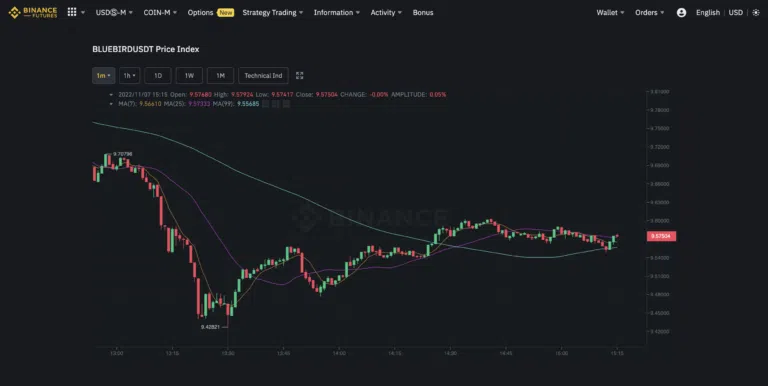Screen dimensions: 768x386
Task: Toggle the light/dark theme icon
Action: (756, 13)
